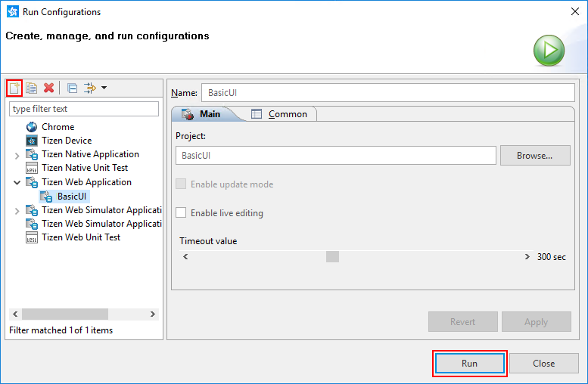The width and height of the screenshot is (588, 384).
Task: Select the BasicUI configuration item
Action: [73, 196]
